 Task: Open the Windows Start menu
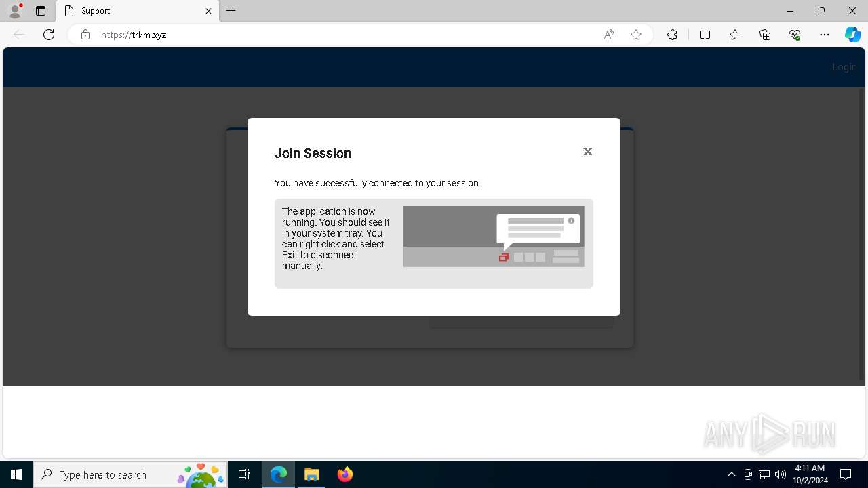pos(16,474)
